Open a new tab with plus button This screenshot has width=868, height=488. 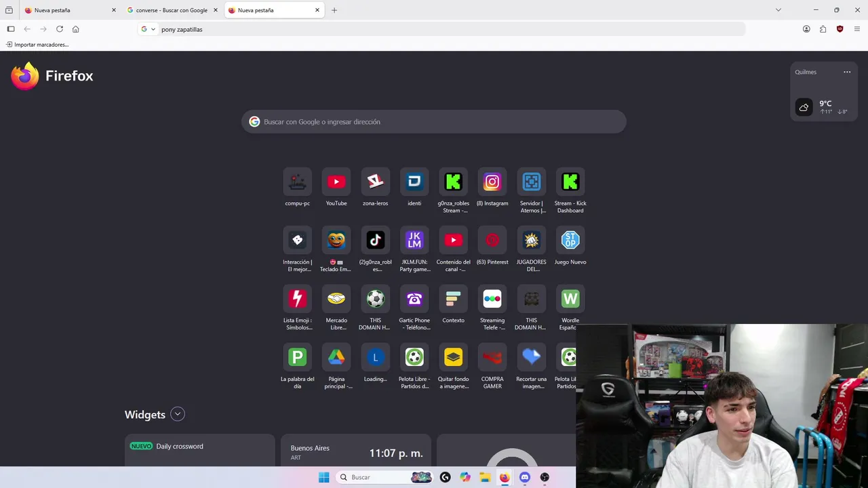pyautogui.click(x=334, y=10)
